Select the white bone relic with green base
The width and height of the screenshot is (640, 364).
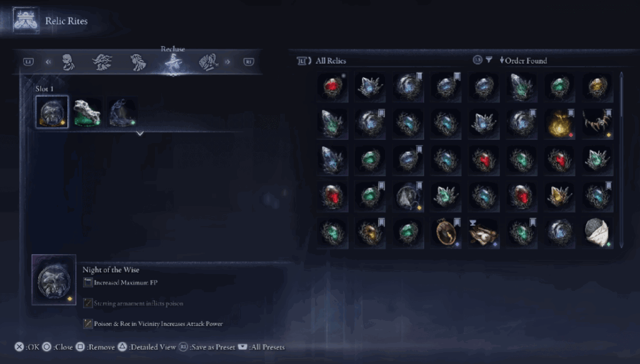pos(87,112)
